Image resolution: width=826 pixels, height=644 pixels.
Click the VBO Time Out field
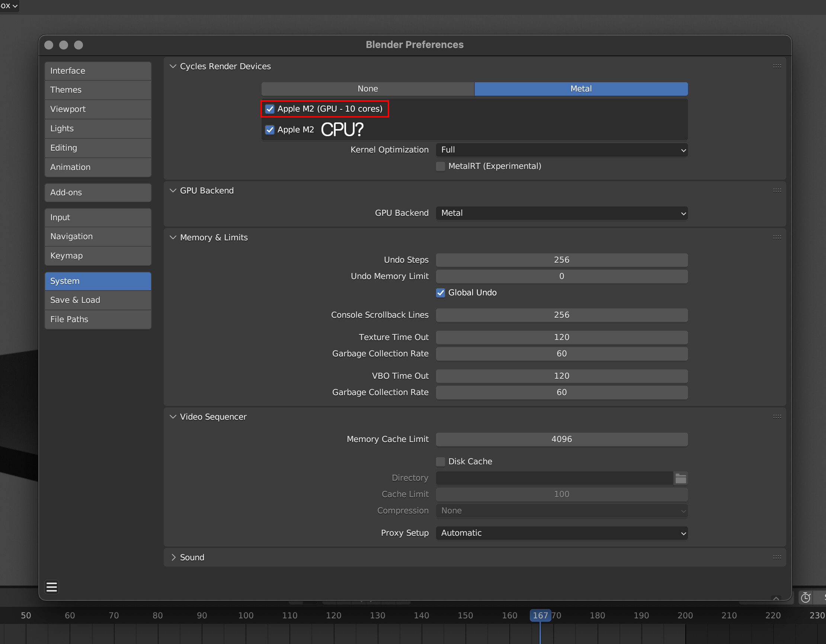[x=561, y=376]
